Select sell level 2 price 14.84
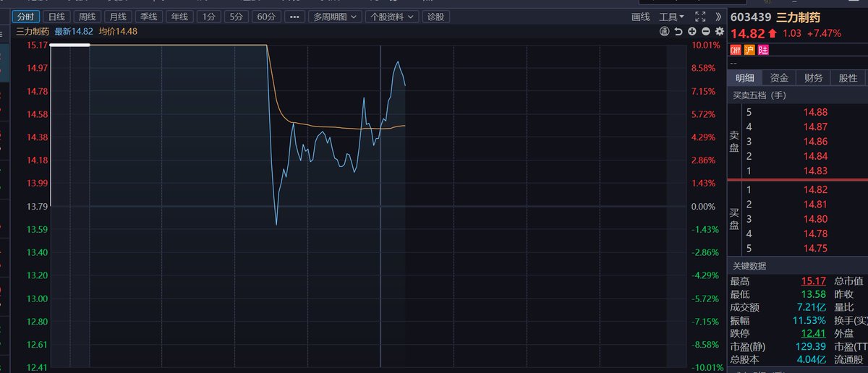Image resolution: width=868 pixels, height=373 pixels. [x=814, y=156]
